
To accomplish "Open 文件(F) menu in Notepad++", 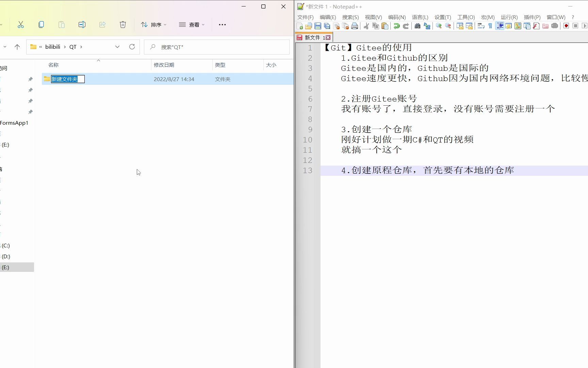I will click(x=306, y=17).
